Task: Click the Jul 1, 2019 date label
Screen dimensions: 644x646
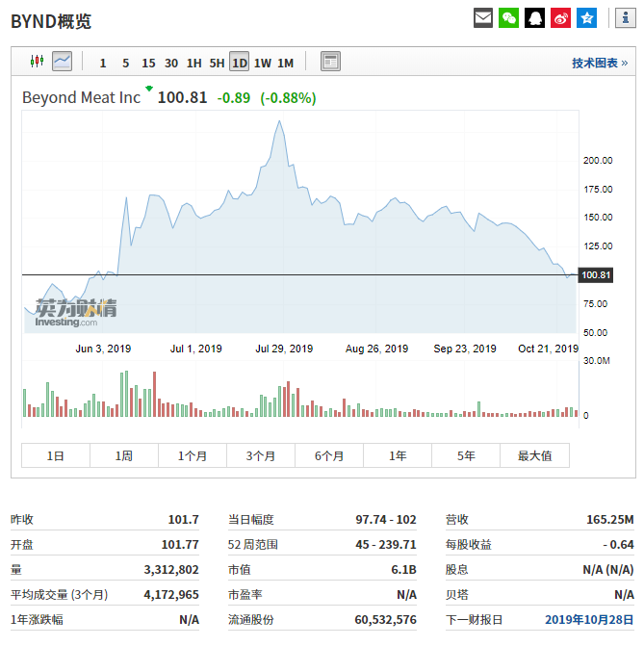Action: tap(196, 349)
